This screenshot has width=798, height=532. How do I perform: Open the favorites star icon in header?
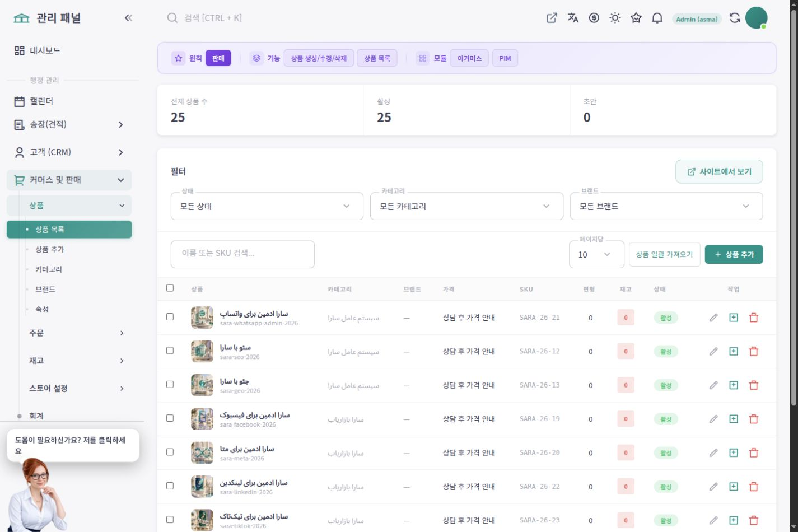click(x=636, y=18)
